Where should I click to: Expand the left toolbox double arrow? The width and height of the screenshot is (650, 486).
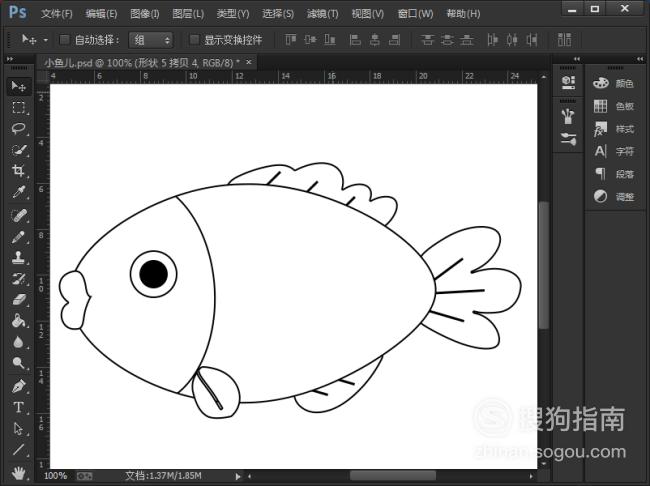(x=10, y=59)
